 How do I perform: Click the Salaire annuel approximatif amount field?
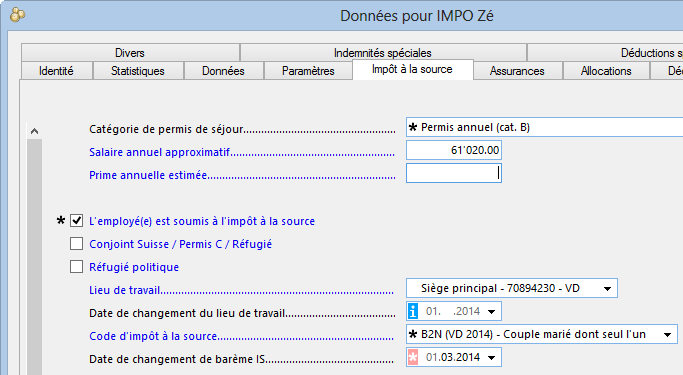(x=454, y=150)
